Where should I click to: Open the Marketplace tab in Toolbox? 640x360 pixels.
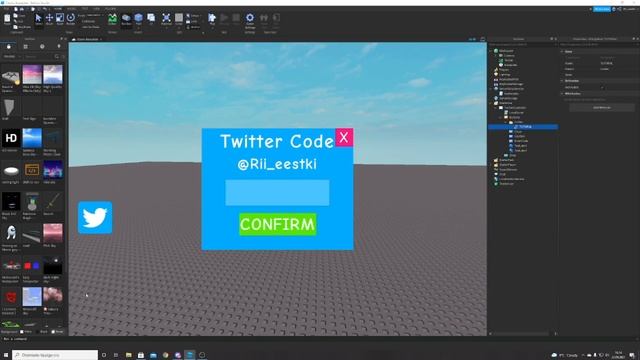pos(9,47)
